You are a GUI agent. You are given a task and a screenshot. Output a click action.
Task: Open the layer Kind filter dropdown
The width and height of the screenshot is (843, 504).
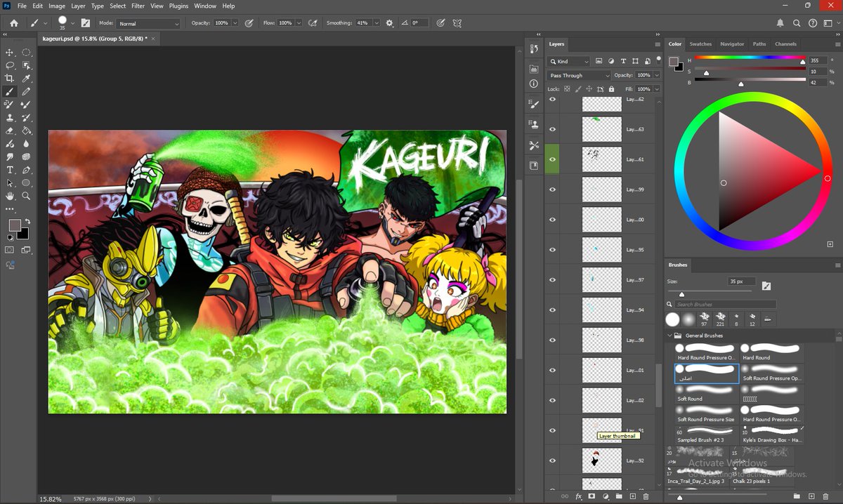[x=569, y=62]
